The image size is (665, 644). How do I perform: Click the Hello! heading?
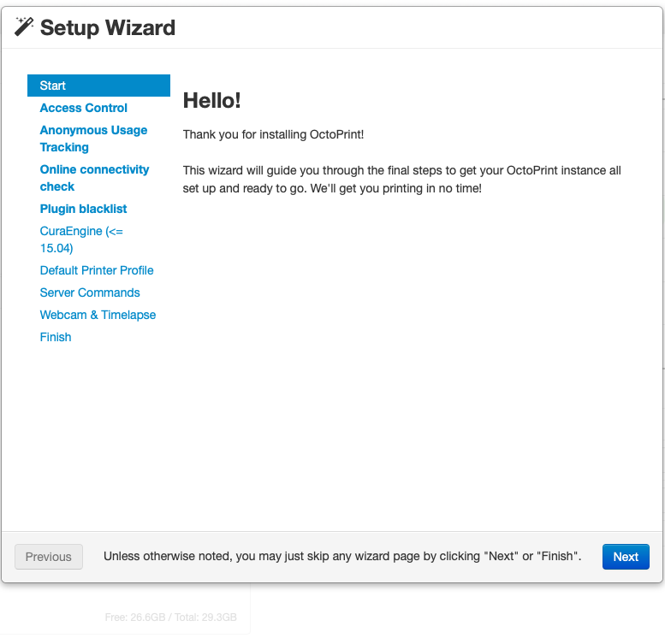(x=211, y=101)
